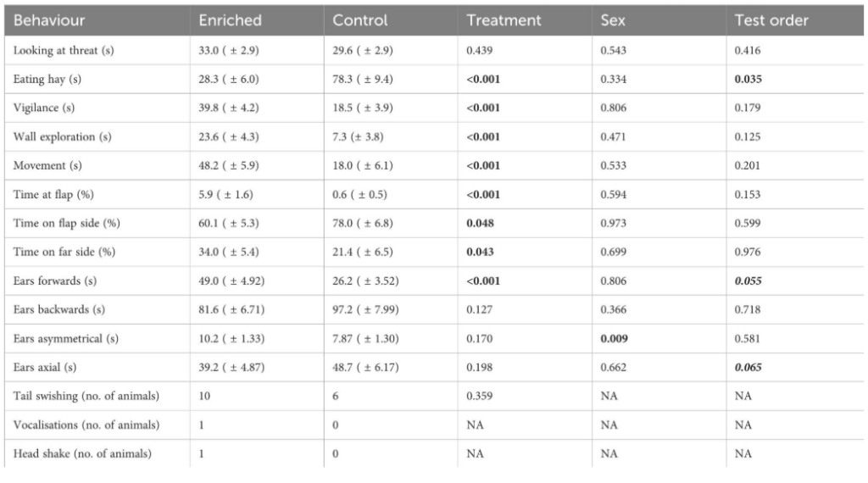Select the 81.6 (± 6.71) enriched value
The height and width of the screenshot is (483, 868).
click(x=231, y=310)
